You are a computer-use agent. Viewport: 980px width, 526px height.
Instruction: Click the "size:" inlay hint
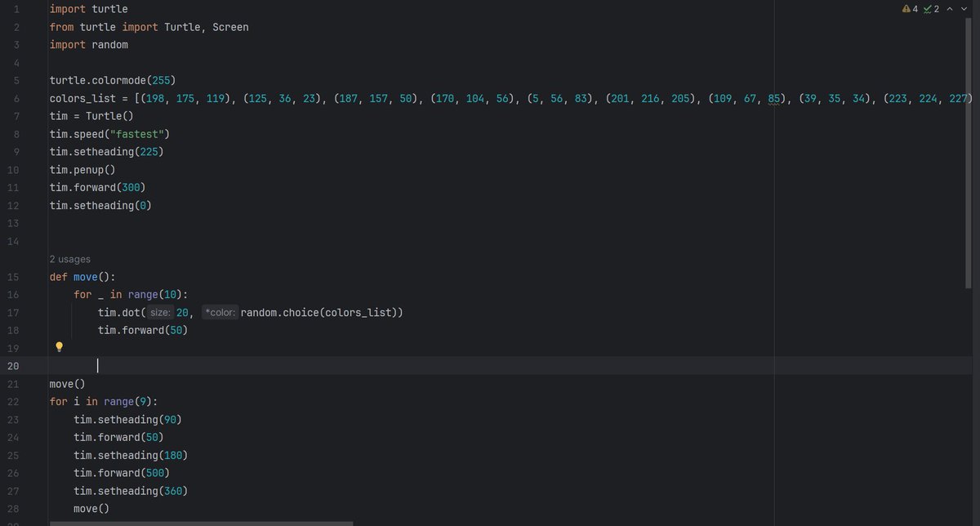(161, 313)
